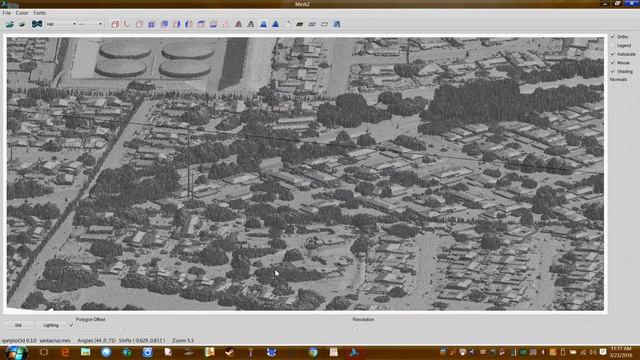Click the santacruz.mes status bar text
The height and width of the screenshot is (360, 640).
coord(55,340)
